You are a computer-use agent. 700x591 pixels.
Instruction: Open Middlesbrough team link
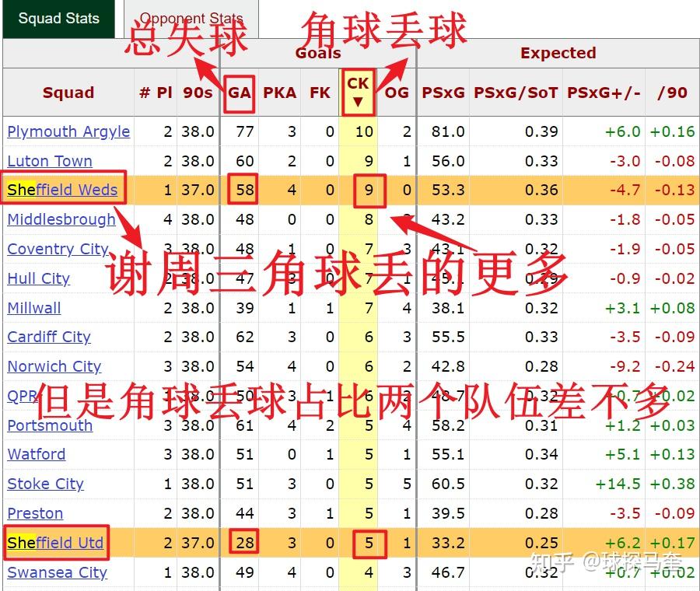point(61,219)
